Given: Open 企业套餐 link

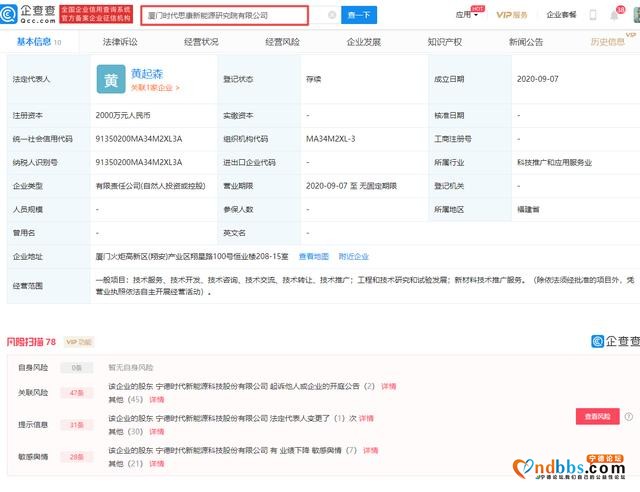Looking at the screenshot, I should tap(561, 15).
